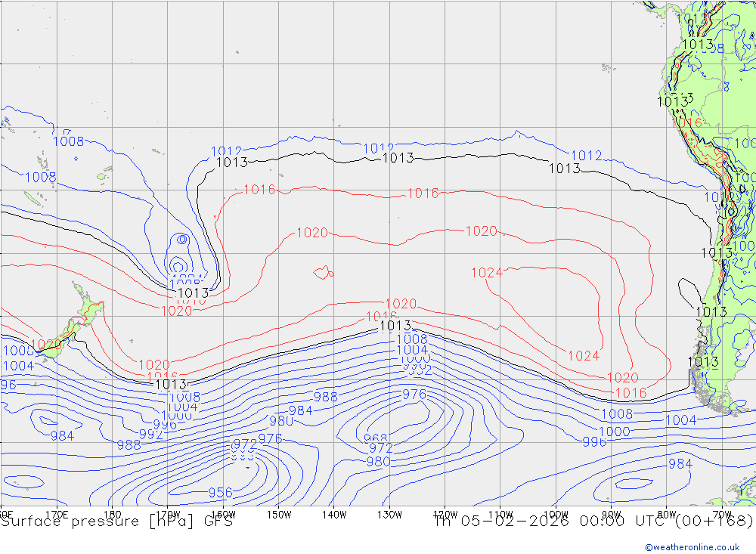Click the 70W longitude axis label
Viewport: 756px width, 554px height.
tap(722, 515)
